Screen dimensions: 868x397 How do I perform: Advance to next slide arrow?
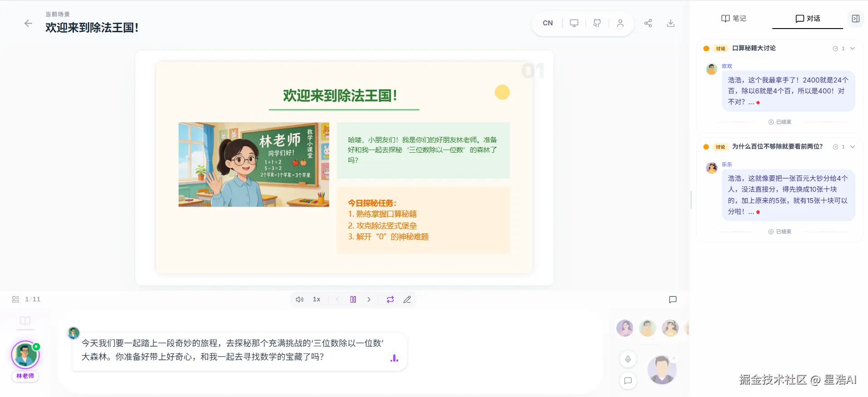click(x=369, y=300)
